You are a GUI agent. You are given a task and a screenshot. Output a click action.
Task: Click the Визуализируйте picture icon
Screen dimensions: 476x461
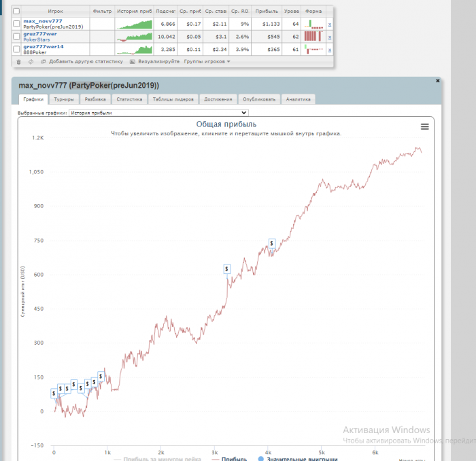pyautogui.click(x=133, y=62)
